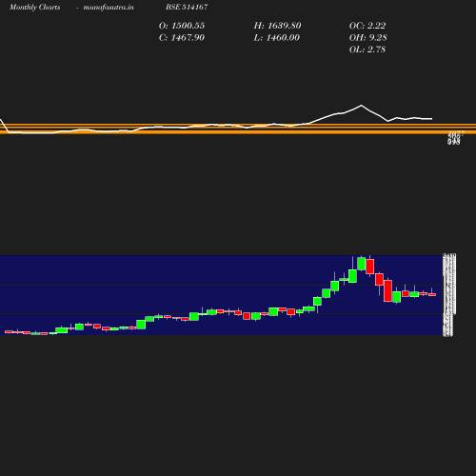Select the open value 'O: 1500.55'

coord(182,26)
